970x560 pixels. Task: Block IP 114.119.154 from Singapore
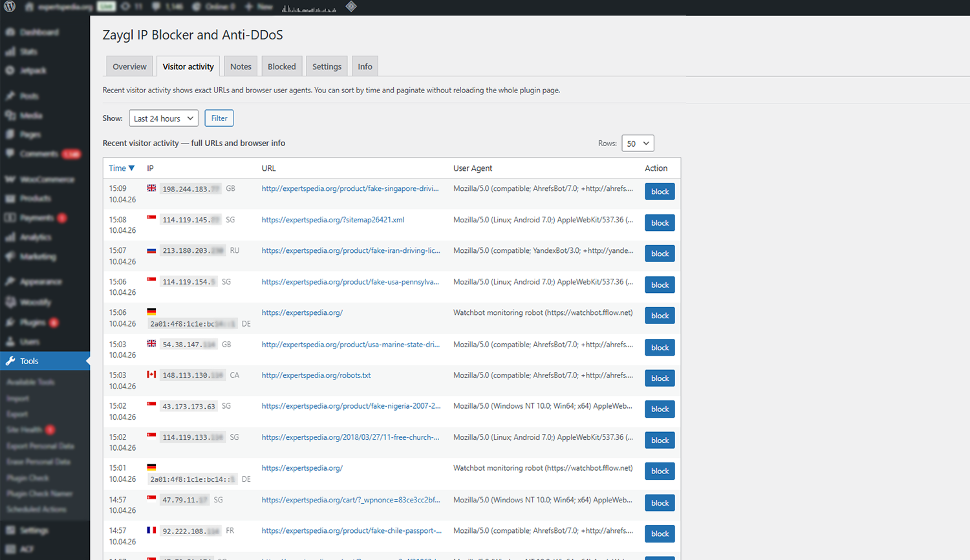pos(660,285)
